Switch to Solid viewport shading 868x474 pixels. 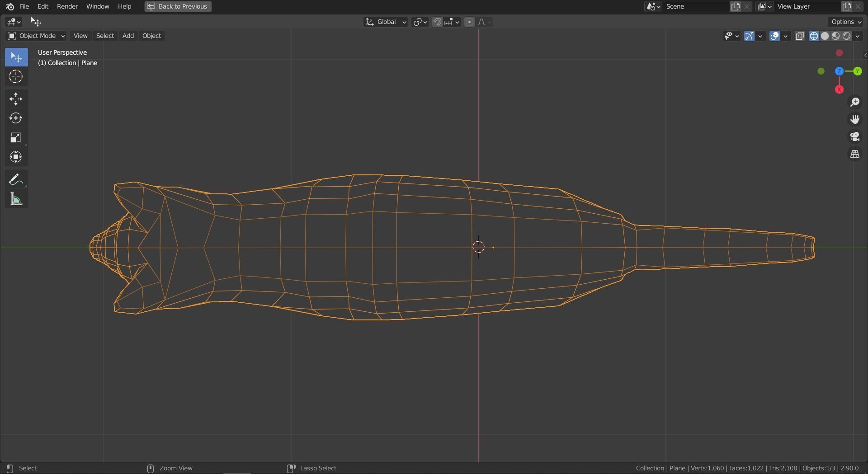(x=825, y=36)
